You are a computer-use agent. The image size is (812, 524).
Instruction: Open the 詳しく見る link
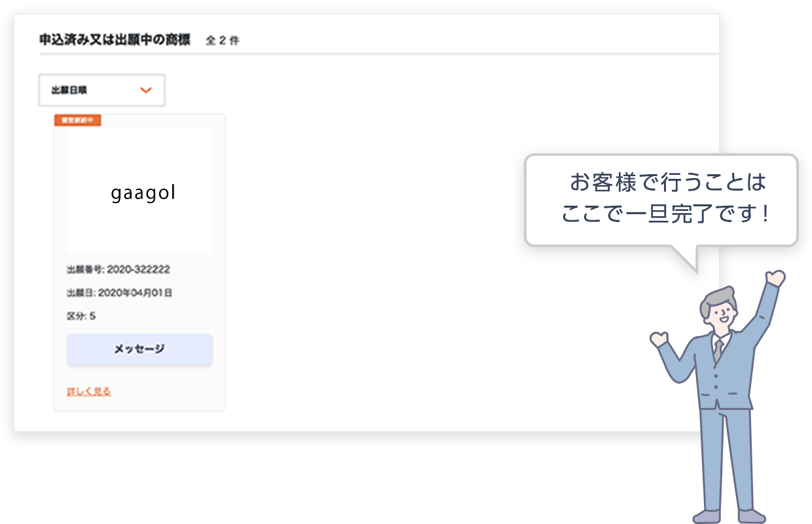click(x=89, y=392)
